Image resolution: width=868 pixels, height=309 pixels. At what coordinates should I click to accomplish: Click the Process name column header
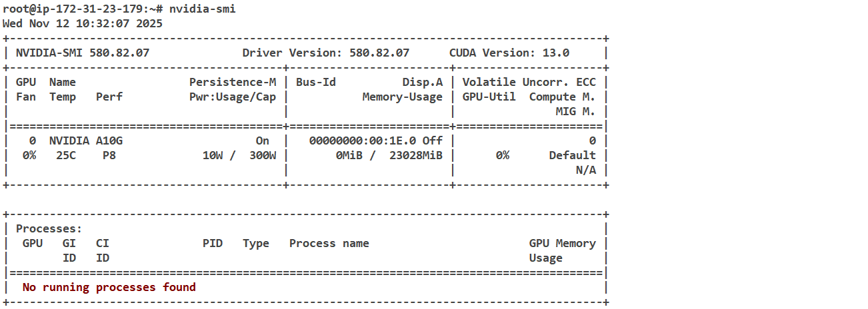point(329,243)
